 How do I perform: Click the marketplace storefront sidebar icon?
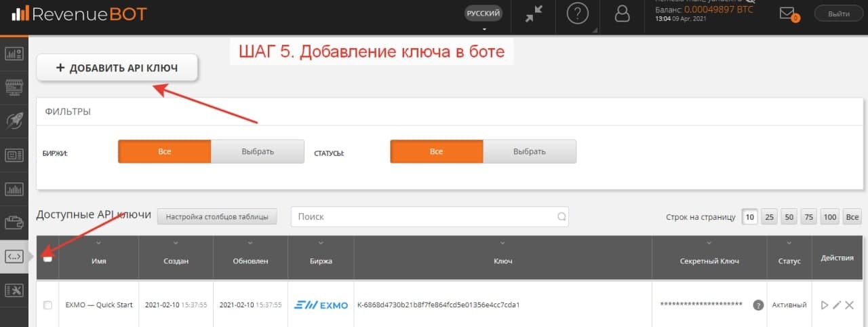pos(14,87)
